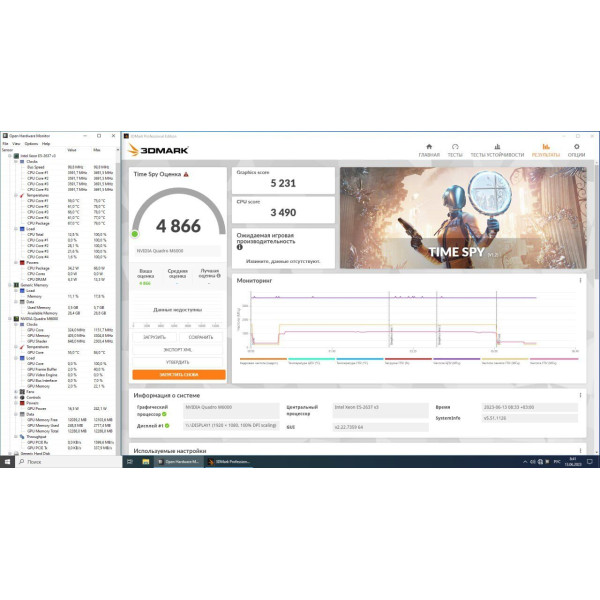Screen dimensions: 600x600
Task: Collapse the Throughput group under NVIDIA Quadro
Action: click(x=16, y=437)
